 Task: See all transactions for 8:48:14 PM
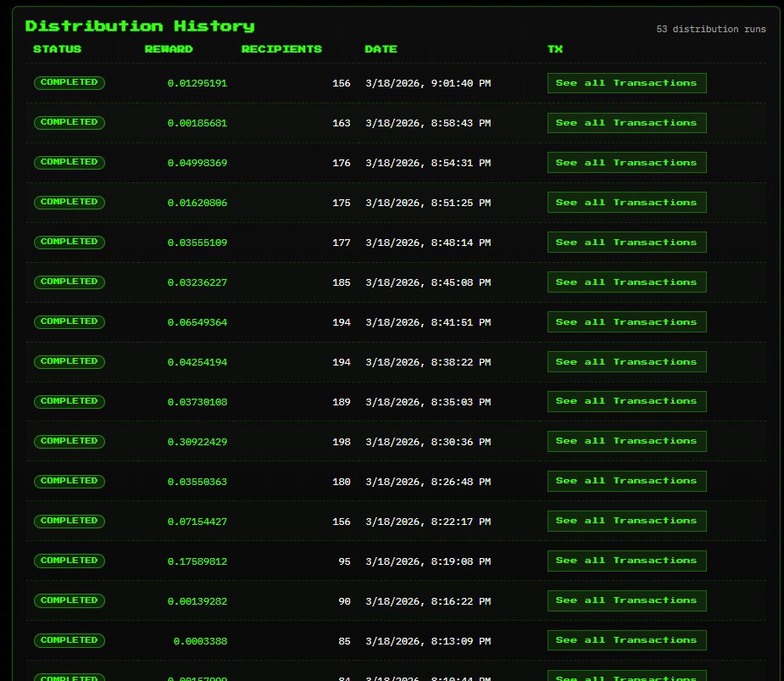[626, 243]
